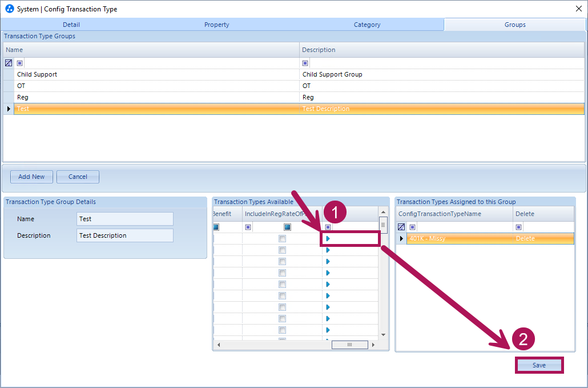588x388 pixels.
Task: Click the Child Support Group description cell
Action: [442, 74]
